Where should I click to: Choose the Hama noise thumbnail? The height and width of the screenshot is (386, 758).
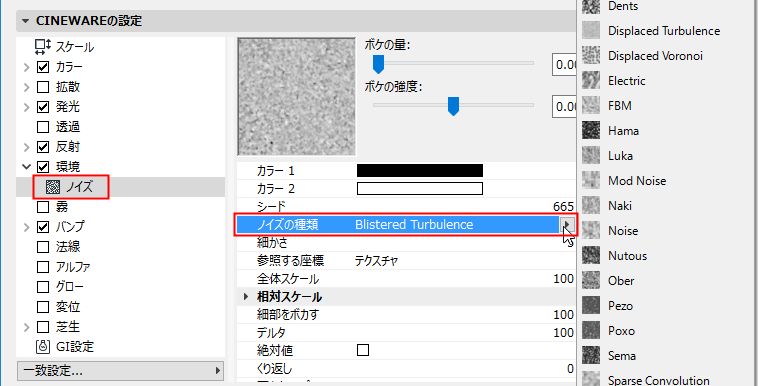591,131
